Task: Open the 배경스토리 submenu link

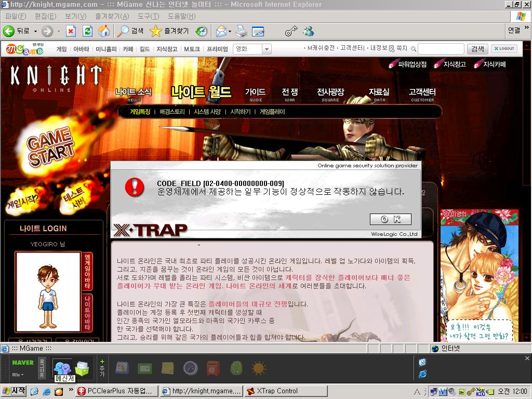Action: coord(172,112)
